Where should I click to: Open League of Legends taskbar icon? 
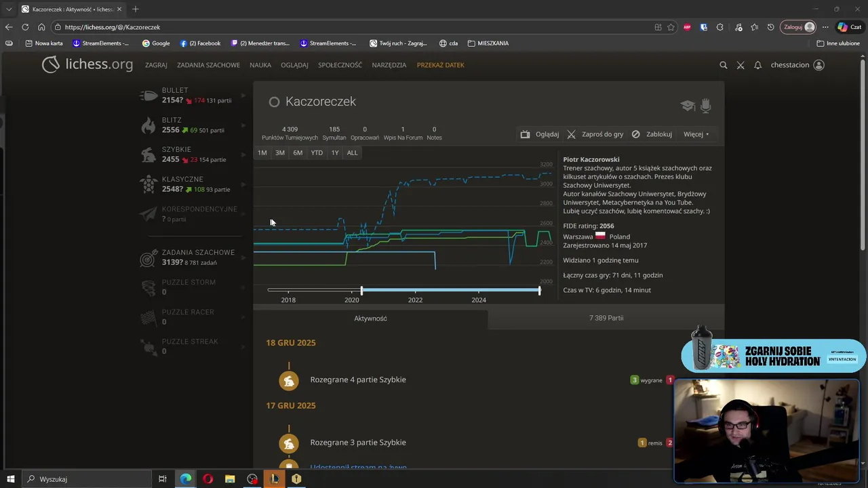click(274, 479)
